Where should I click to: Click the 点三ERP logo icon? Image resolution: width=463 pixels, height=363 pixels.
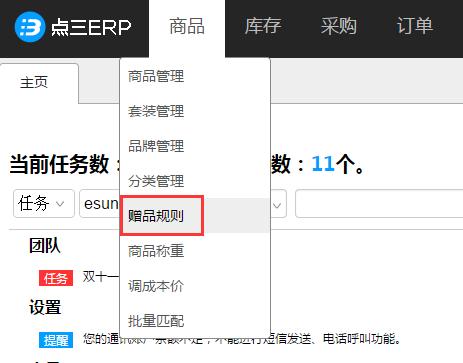30,27
